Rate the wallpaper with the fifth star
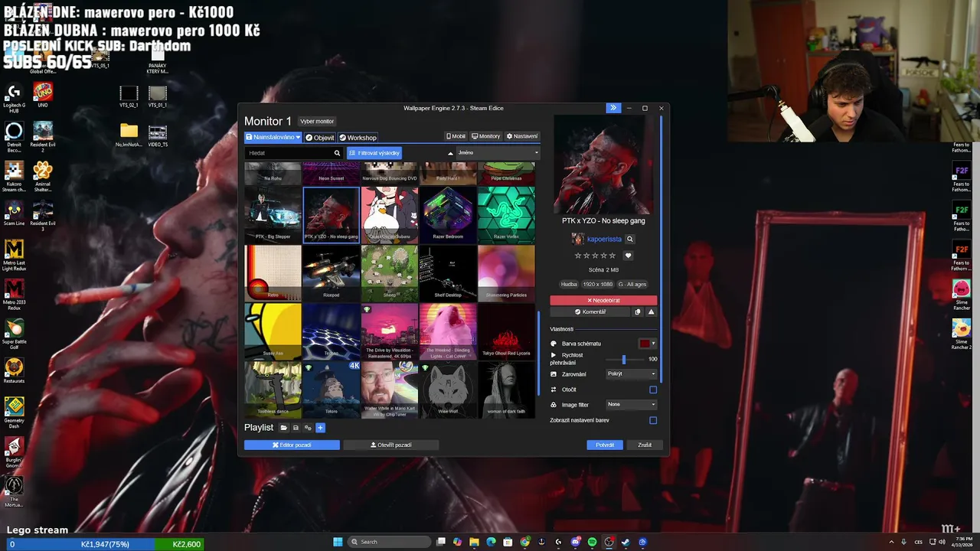Image resolution: width=980 pixels, height=551 pixels. coord(612,256)
